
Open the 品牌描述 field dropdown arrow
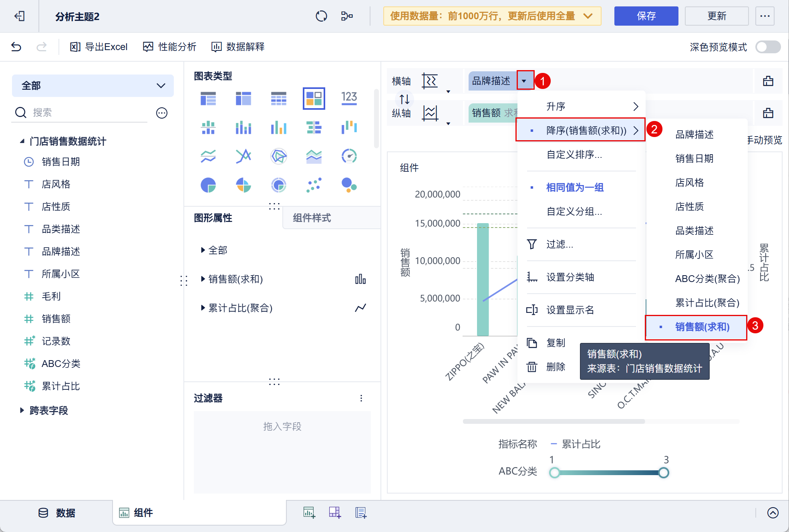coord(524,81)
